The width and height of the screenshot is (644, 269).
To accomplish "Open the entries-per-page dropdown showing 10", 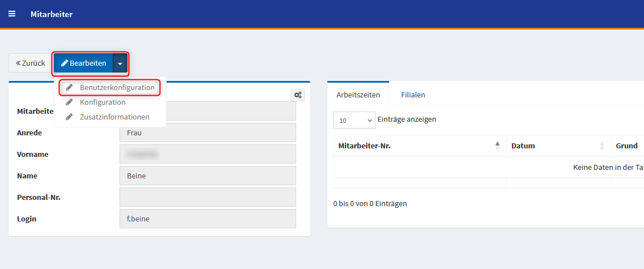I will pyautogui.click(x=354, y=120).
